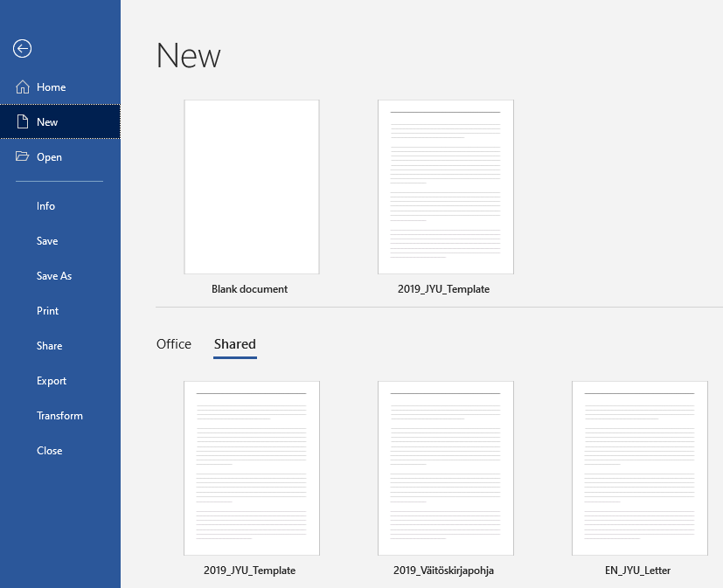Screen dimensions: 723x588
Task: Open the Save As page
Action: pyautogui.click(x=54, y=276)
